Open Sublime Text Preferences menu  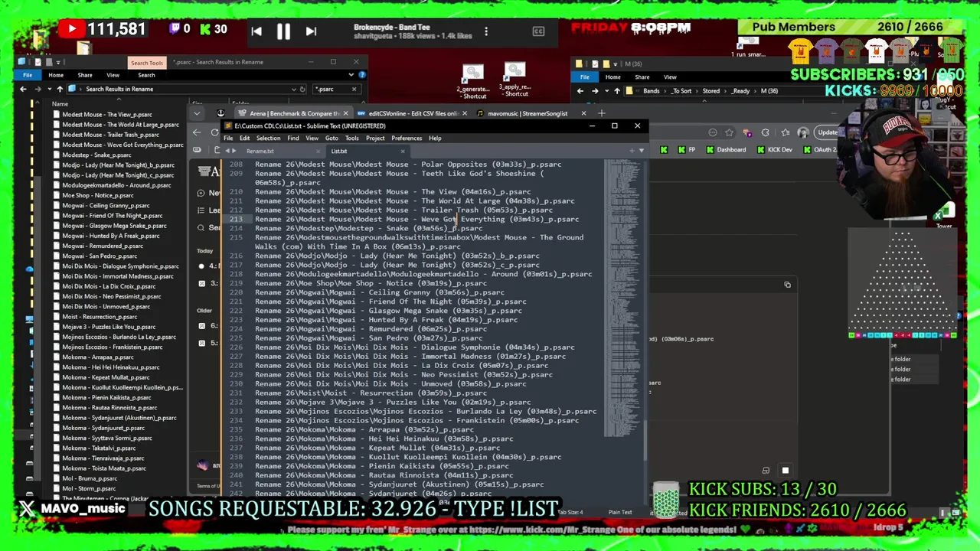click(x=407, y=139)
